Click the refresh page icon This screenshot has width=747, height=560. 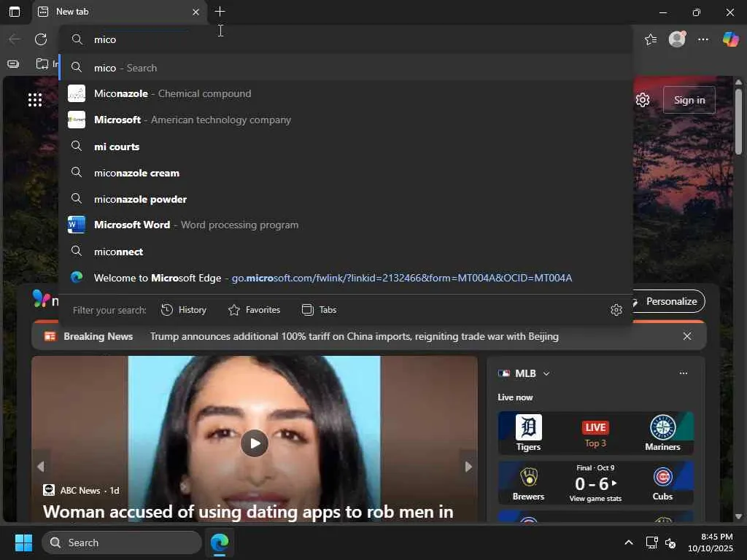tap(41, 39)
